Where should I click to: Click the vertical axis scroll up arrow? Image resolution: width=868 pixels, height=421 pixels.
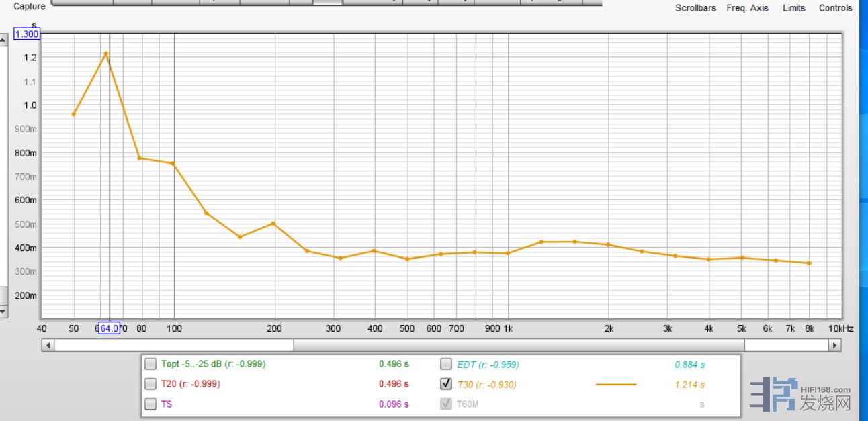coord(3,40)
